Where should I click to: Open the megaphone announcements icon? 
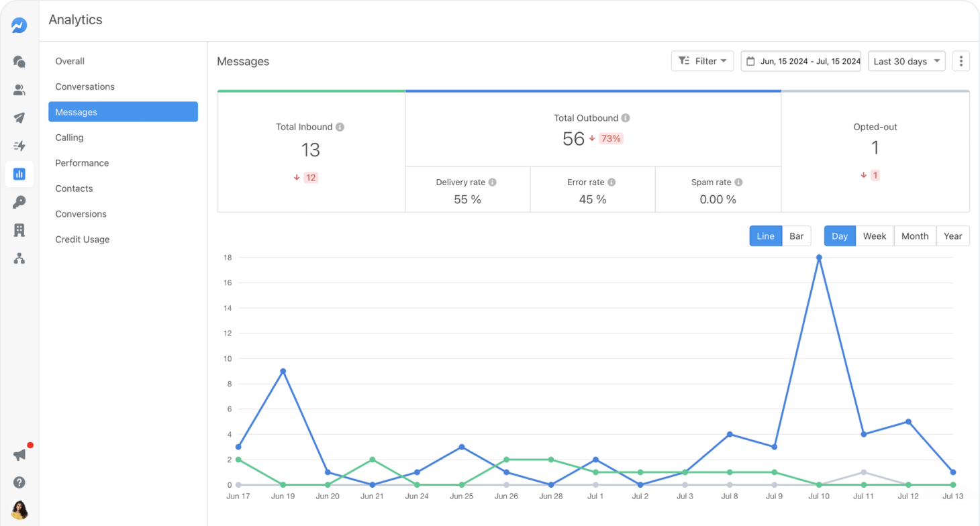pyautogui.click(x=19, y=454)
